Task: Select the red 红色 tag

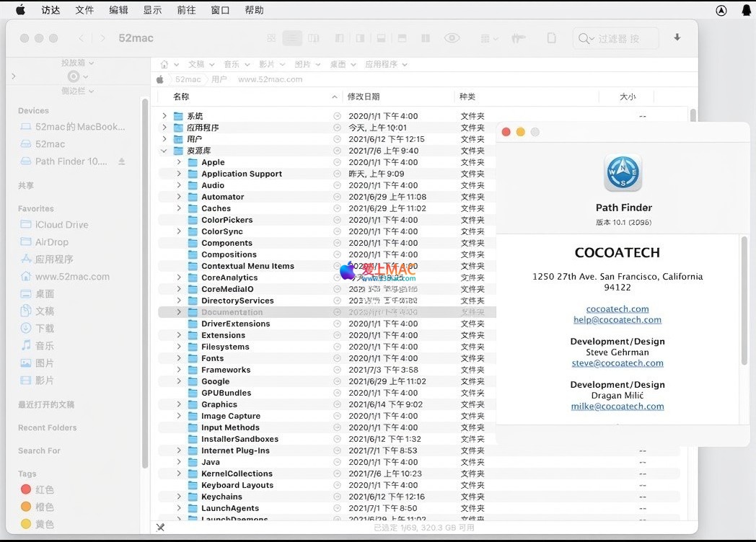Action: [x=45, y=489]
